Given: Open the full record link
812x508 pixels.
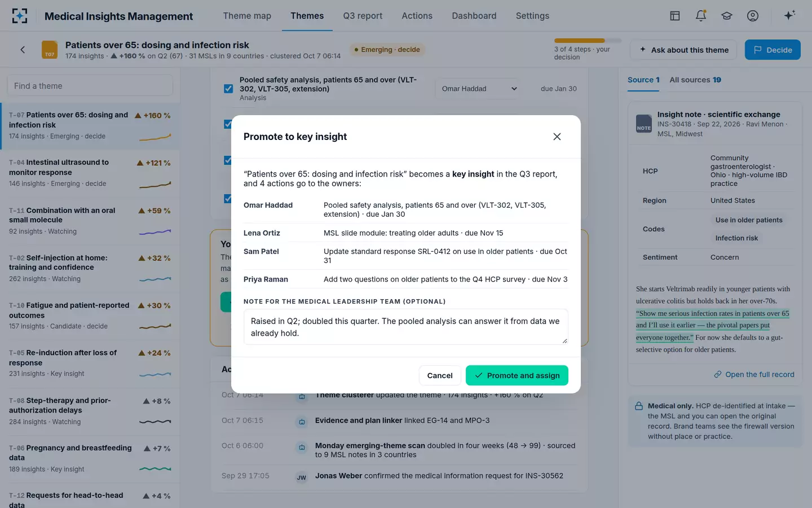Looking at the screenshot, I should pyautogui.click(x=754, y=375).
